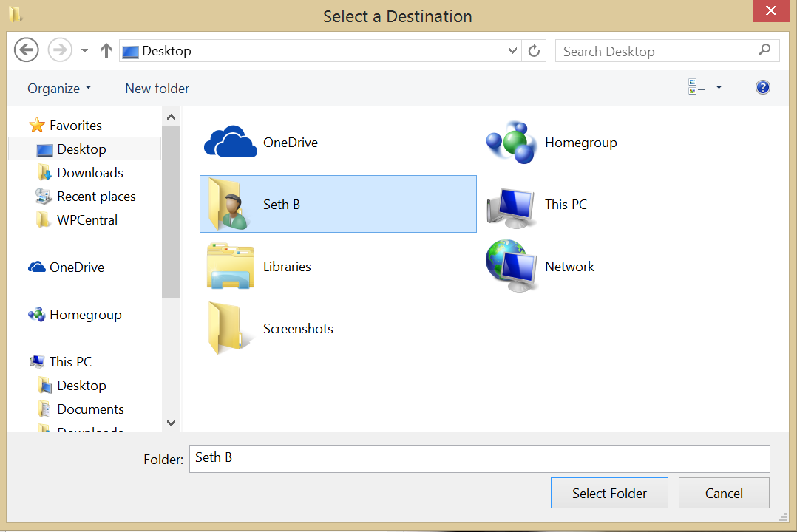Navigate up one level with the up arrow
The image size is (797, 532).
pos(105,50)
